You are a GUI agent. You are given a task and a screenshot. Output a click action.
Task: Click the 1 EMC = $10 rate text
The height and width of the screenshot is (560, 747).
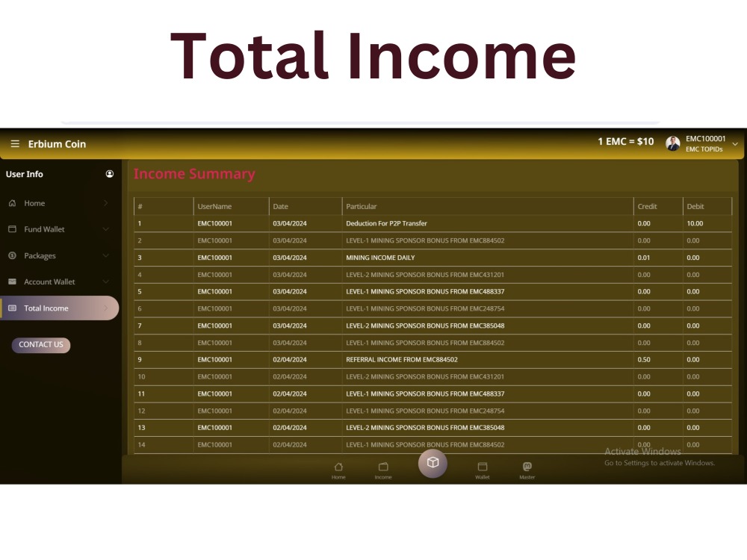(x=625, y=141)
